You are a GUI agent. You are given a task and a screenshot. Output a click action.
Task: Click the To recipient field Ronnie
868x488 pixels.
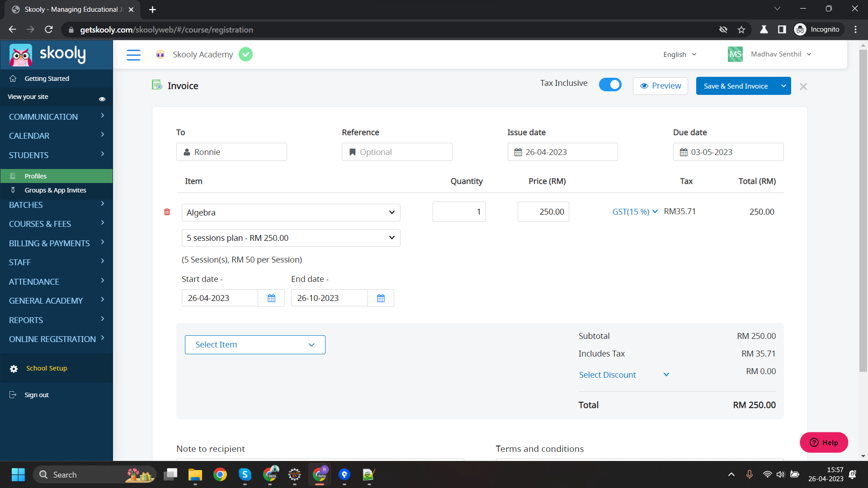click(x=231, y=152)
